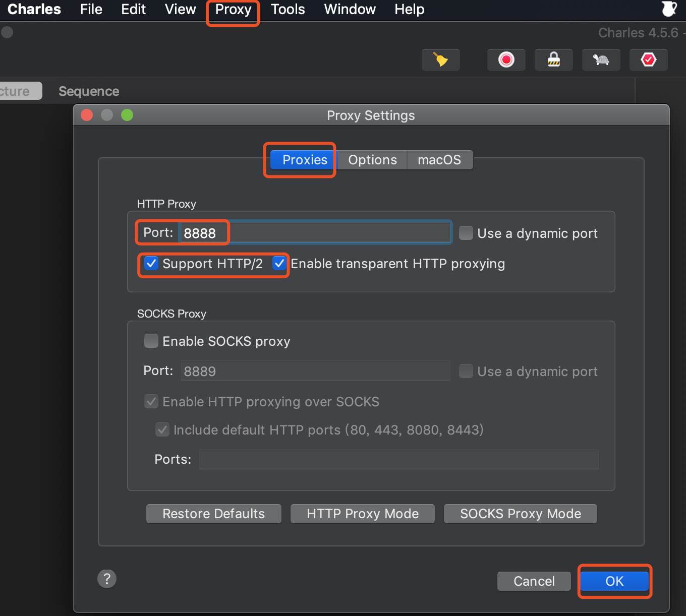Click the SOCKS port field 8889
Screen dimensions: 686x616
pyautogui.click(x=315, y=371)
